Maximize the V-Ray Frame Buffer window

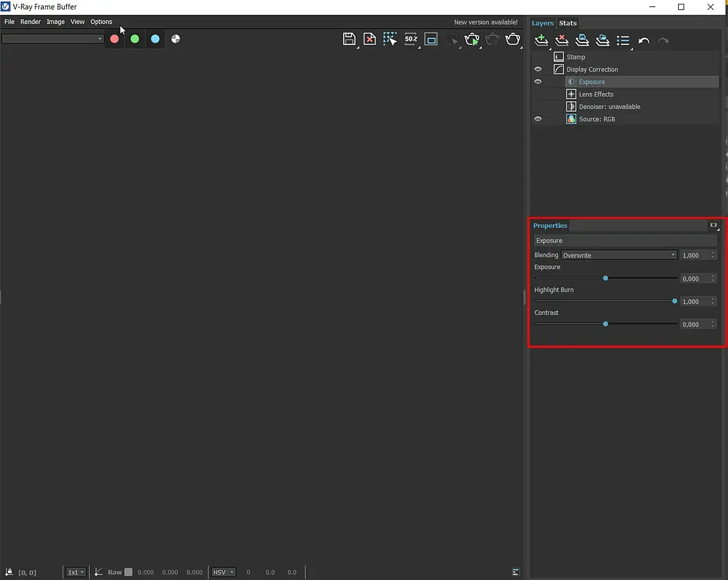click(681, 7)
